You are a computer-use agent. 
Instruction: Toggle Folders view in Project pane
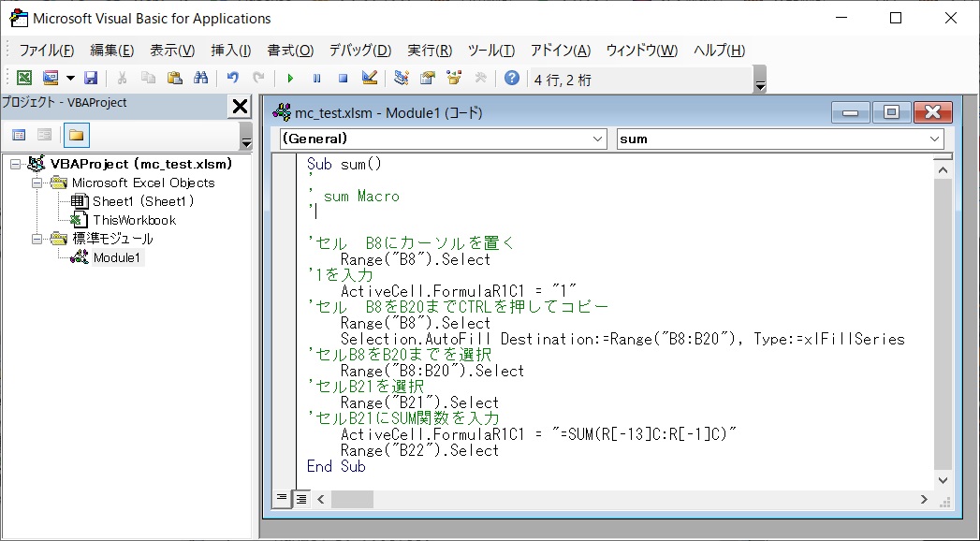click(76, 135)
